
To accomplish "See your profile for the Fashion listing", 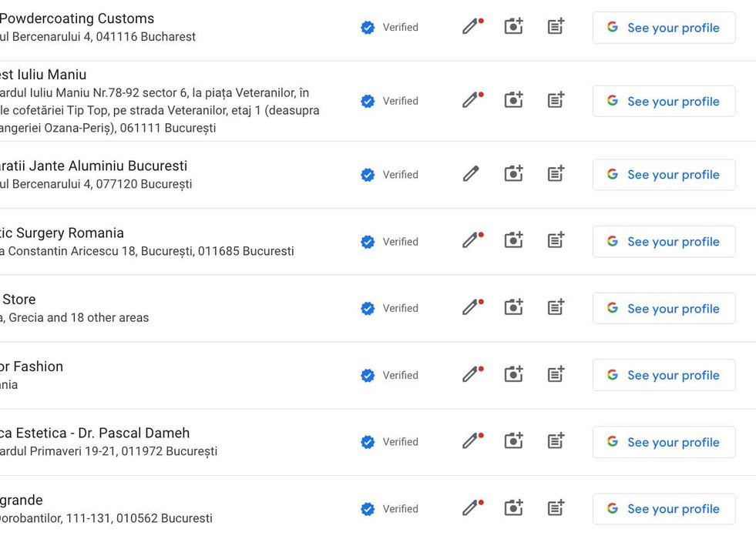I will [x=664, y=375].
